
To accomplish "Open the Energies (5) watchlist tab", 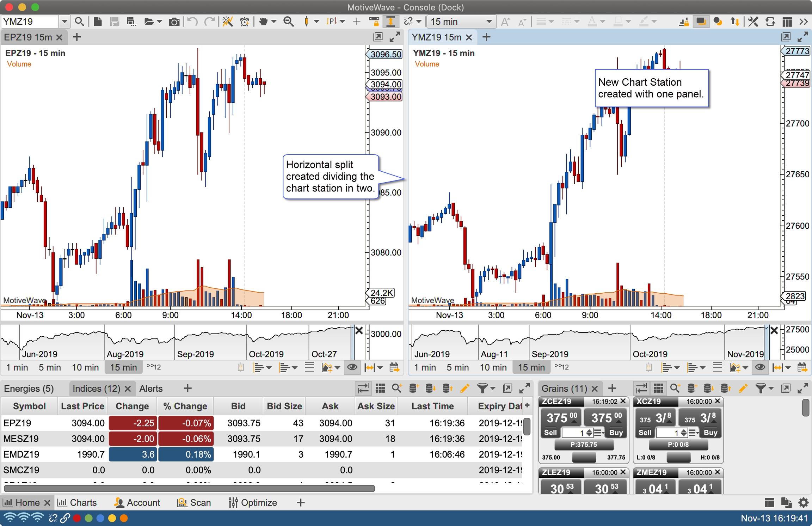I will pos(29,389).
